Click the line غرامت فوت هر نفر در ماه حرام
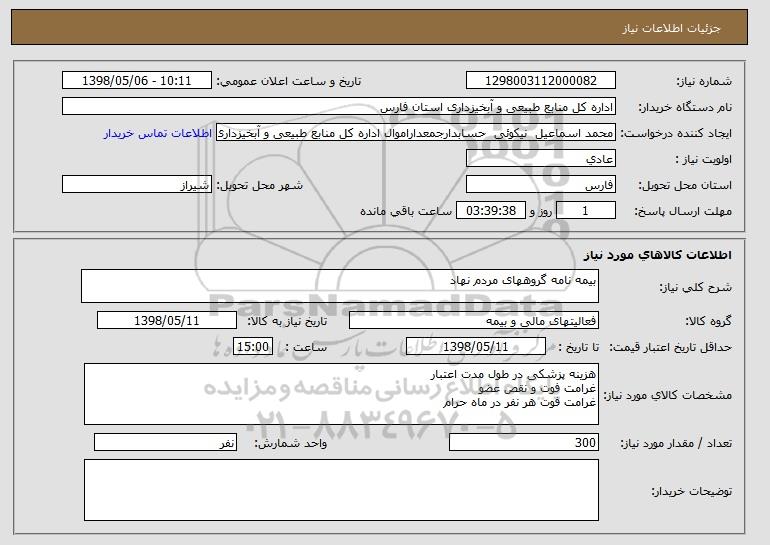 (520, 403)
